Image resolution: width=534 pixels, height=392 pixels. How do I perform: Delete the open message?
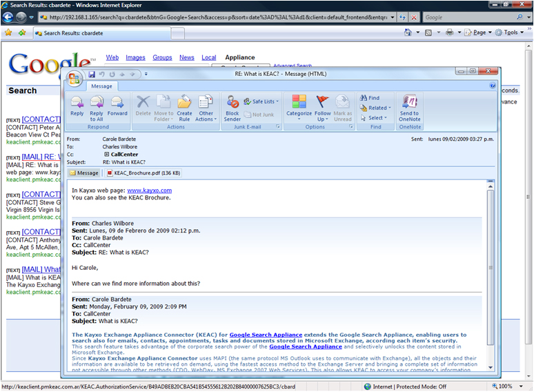[143, 106]
